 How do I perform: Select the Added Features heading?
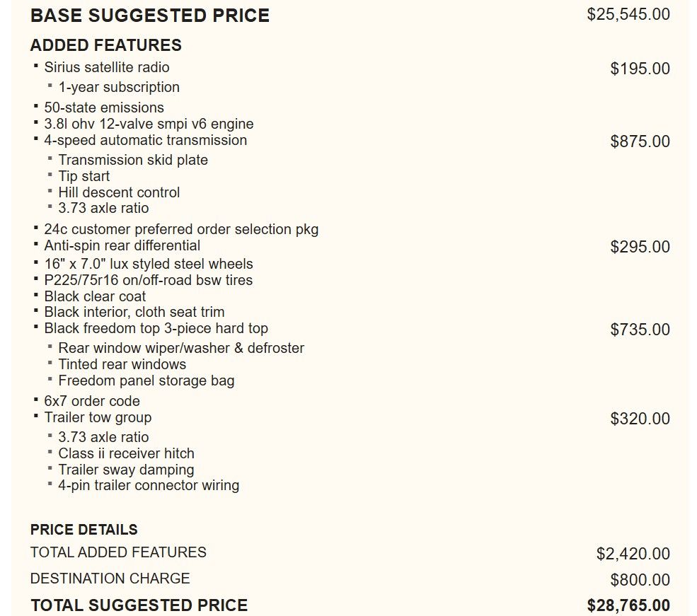pos(106,45)
